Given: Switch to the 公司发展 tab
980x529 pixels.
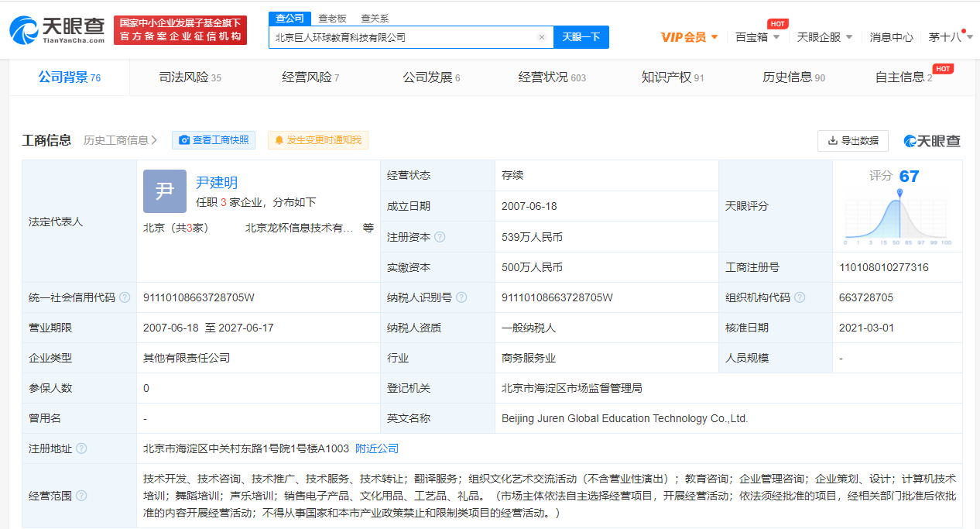Looking at the screenshot, I should [431, 77].
